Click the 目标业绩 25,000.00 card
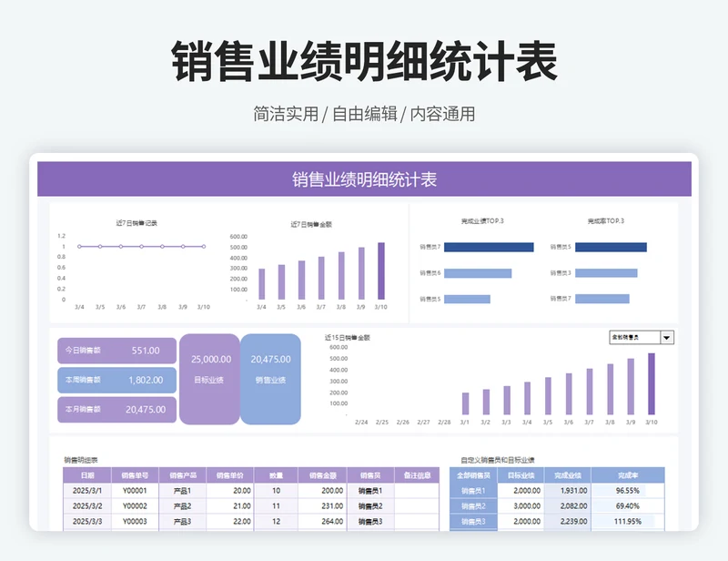The height and width of the screenshot is (561, 728). [x=209, y=379]
